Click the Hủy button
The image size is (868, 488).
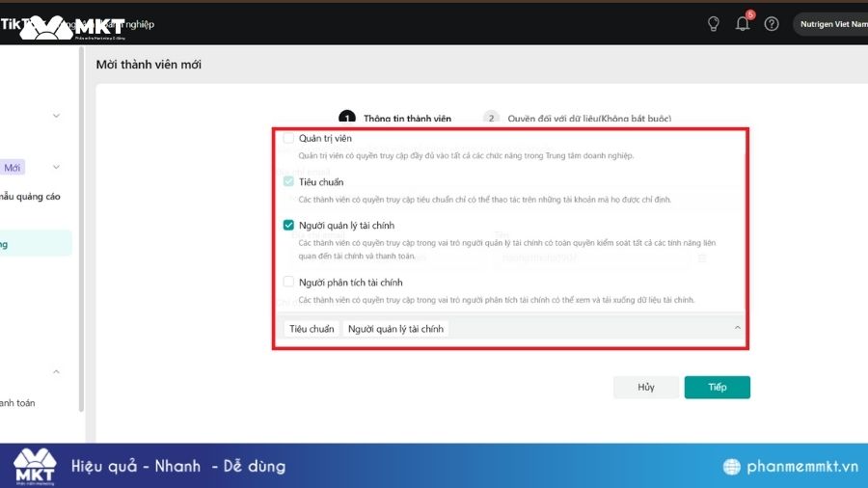[x=645, y=387]
